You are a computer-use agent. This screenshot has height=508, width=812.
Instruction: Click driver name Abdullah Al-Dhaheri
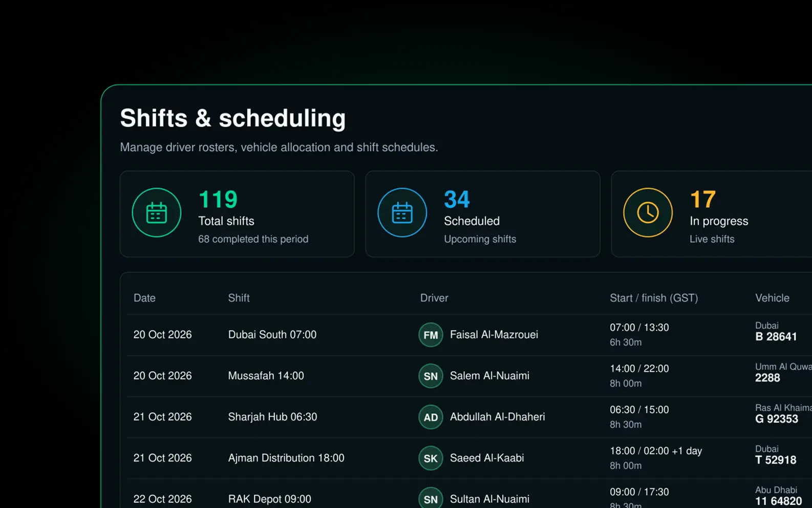point(497,417)
